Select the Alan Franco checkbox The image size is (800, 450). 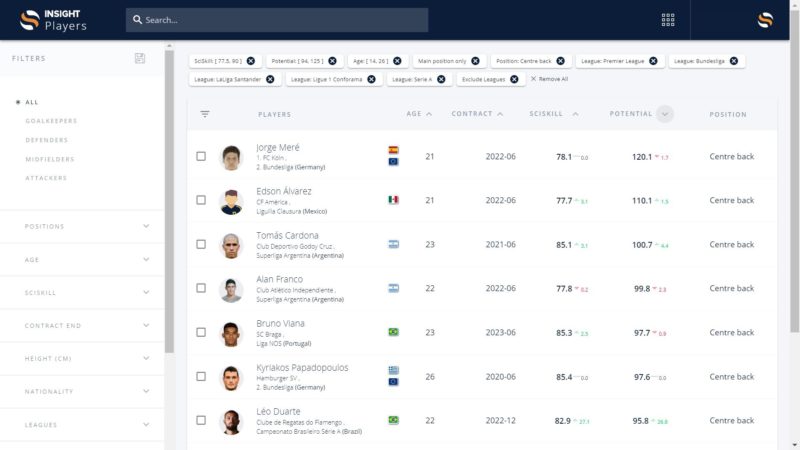click(201, 288)
